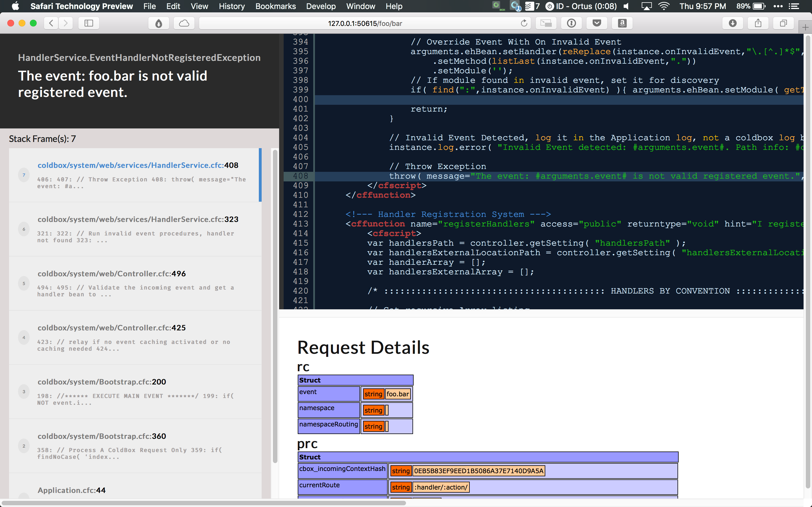This screenshot has width=812, height=507.
Task: Click the flame Burn icon in toolbar
Action: (x=159, y=23)
